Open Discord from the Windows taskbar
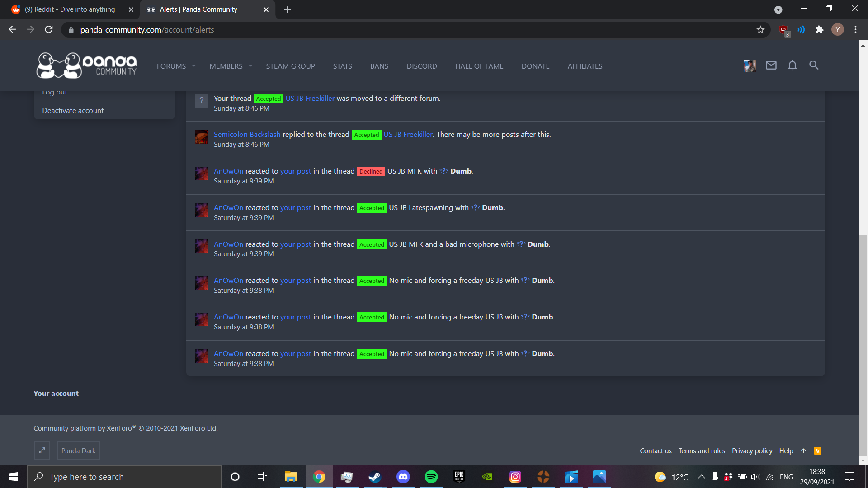This screenshot has height=488, width=868. pos(403,477)
